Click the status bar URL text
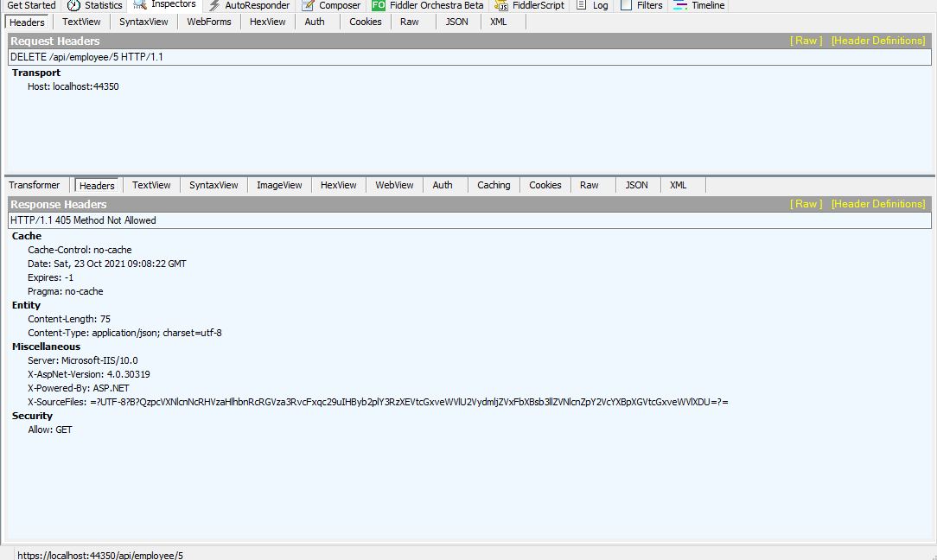Image resolution: width=937 pixels, height=560 pixels. tap(99, 555)
